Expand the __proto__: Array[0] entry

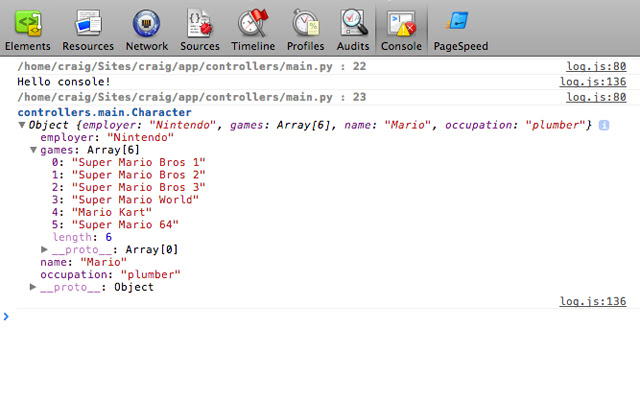point(44,249)
